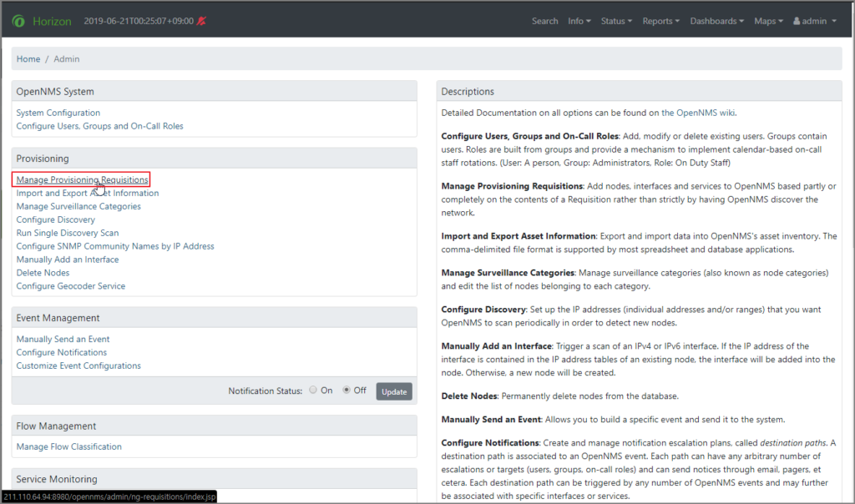Click the Service Monitoring panel heading

(x=57, y=479)
